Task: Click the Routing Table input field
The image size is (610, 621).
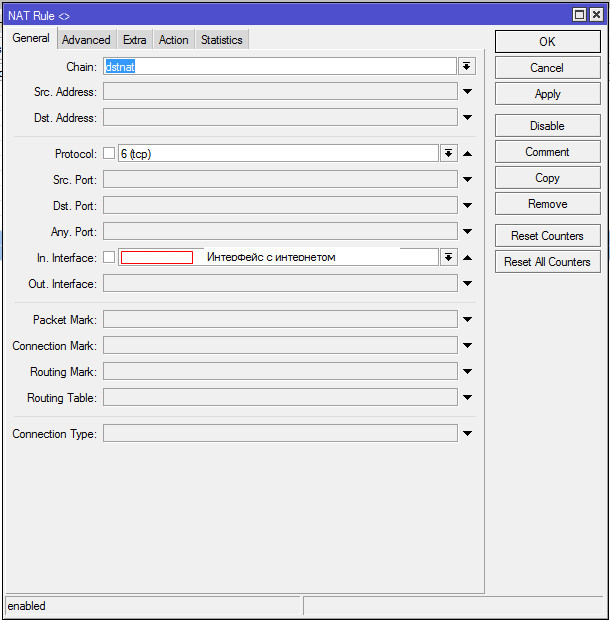Action: click(280, 397)
